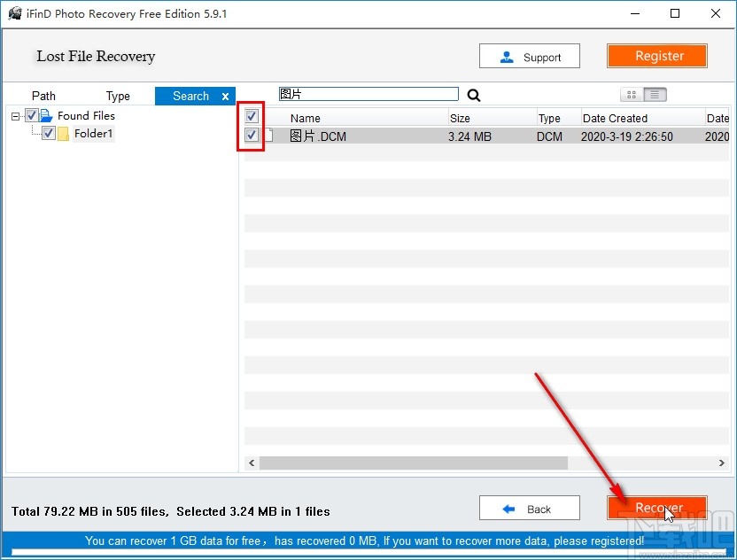This screenshot has height=560, width=737.
Task: Switch to thumbnail grid view
Action: 632,95
